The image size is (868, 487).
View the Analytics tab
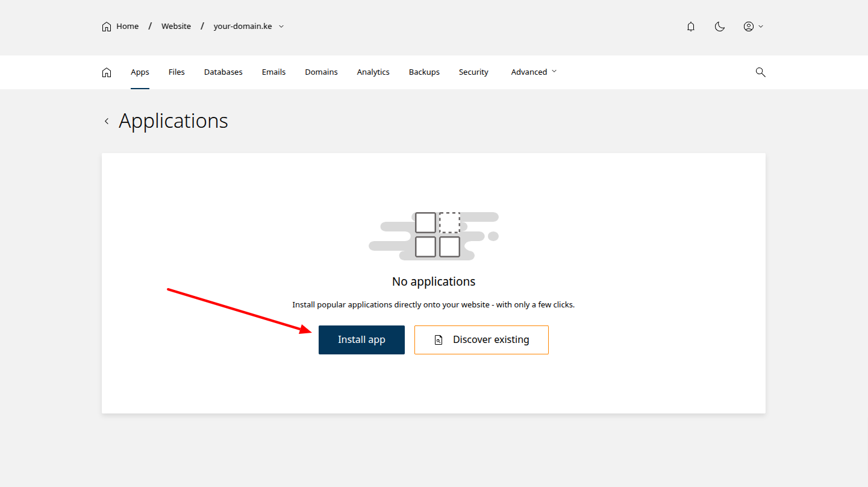tap(373, 72)
